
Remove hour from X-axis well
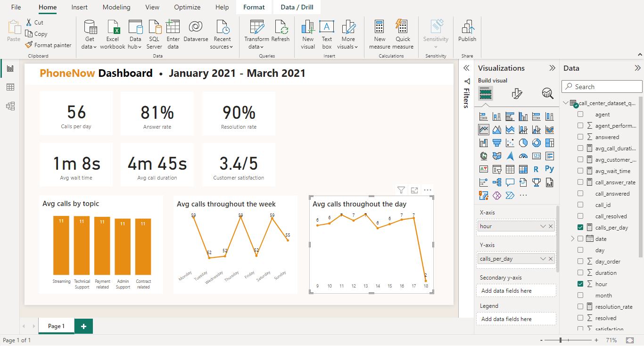click(x=551, y=226)
